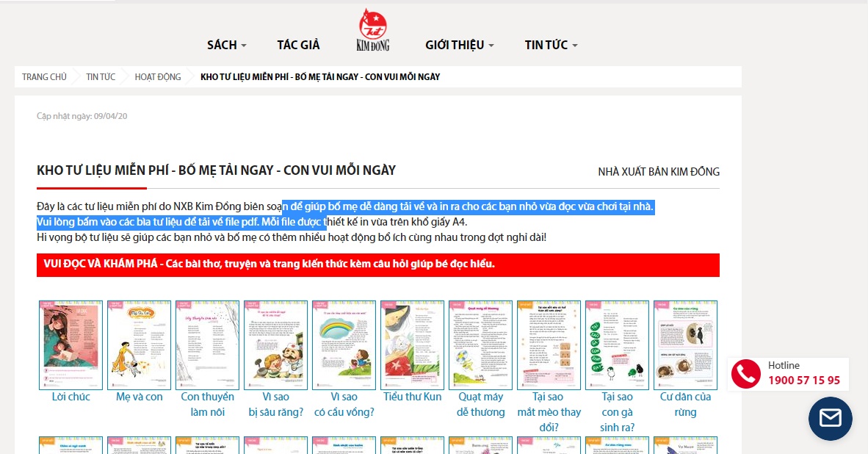Open the Tại sao con gà sinh ra cover
Image resolution: width=868 pixels, height=454 pixels.
point(618,345)
